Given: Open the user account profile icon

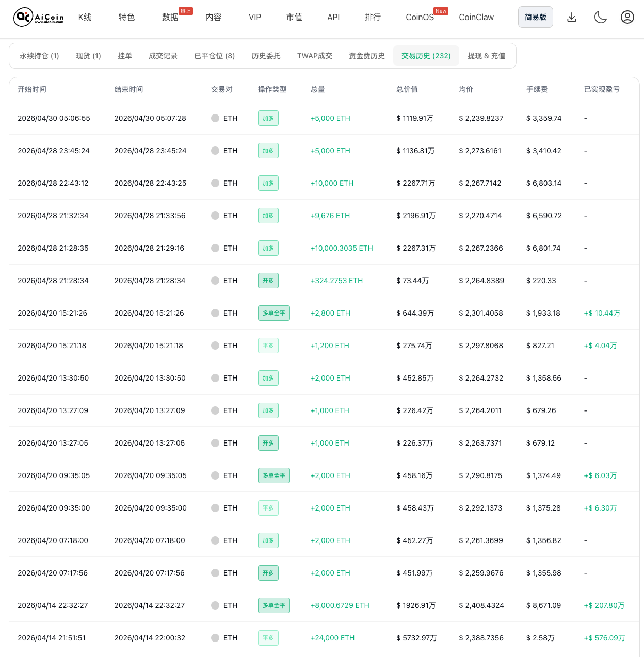Looking at the screenshot, I should [627, 17].
